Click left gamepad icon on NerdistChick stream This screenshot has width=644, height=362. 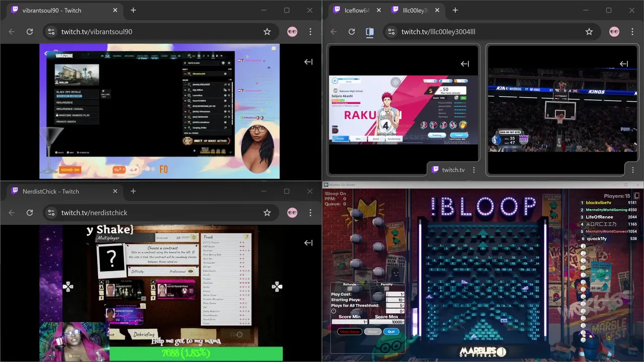point(68,287)
